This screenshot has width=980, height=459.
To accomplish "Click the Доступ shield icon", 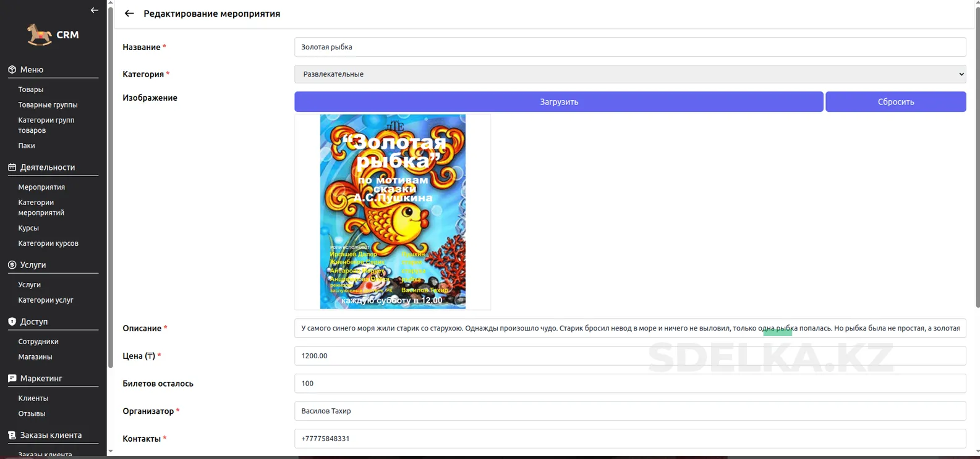I will [12, 322].
